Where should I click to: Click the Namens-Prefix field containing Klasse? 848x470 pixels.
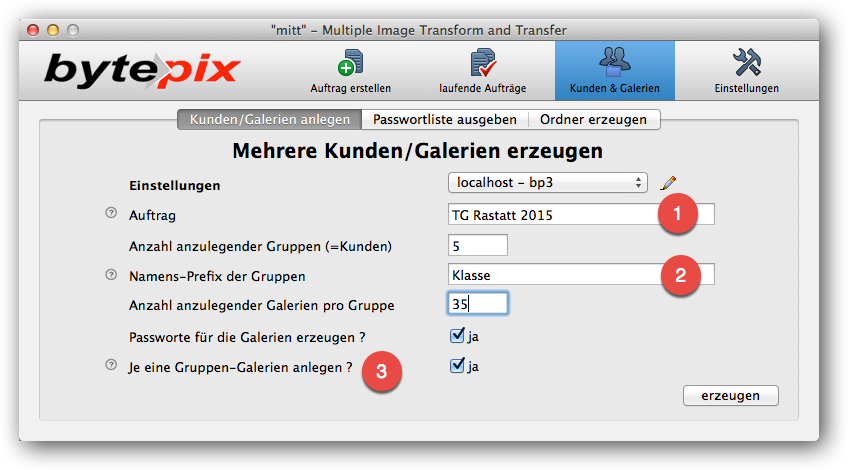tap(550, 275)
